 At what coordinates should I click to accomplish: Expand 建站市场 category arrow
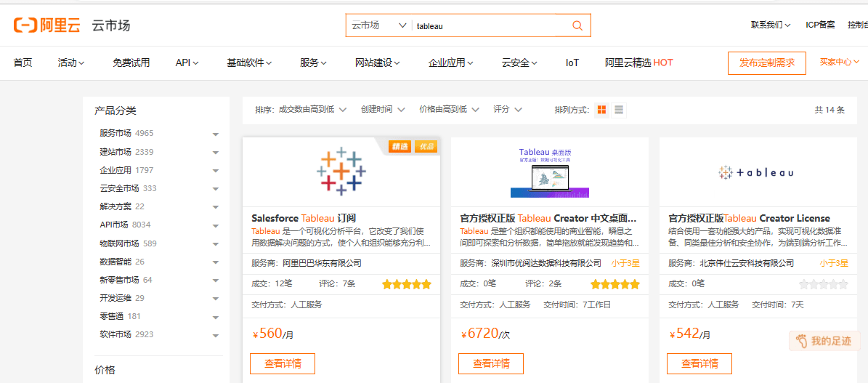click(215, 153)
